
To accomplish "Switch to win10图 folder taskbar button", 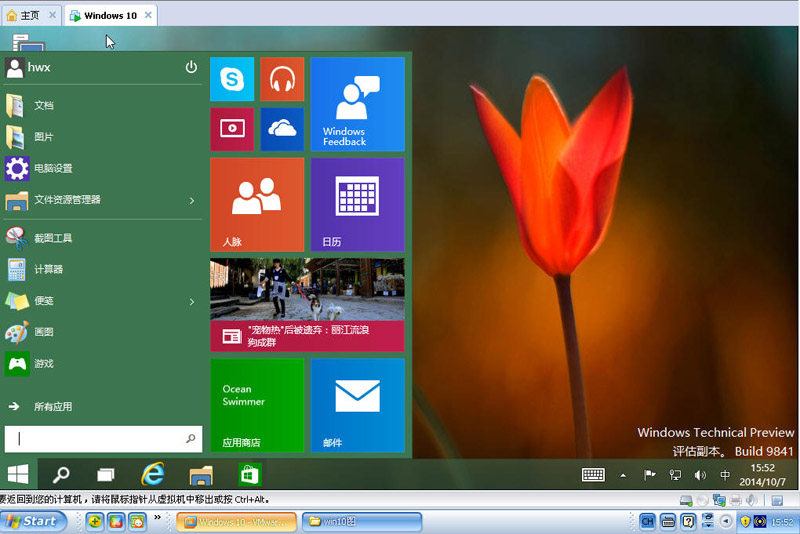I will [x=362, y=522].
